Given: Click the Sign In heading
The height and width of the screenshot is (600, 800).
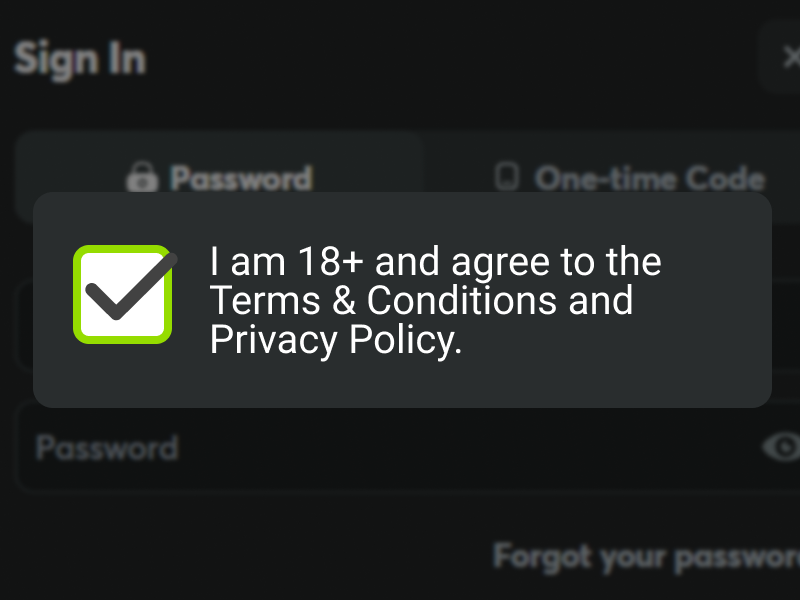Looking at the screenshot, I should (80, 58).
